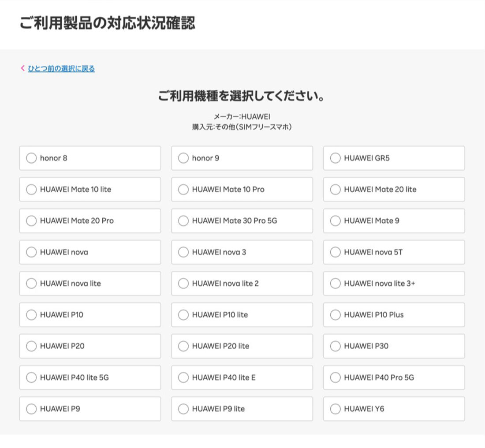
Task: Pick HUAWEI Mate 30 Pro 5G
Action: click(242, 220)
